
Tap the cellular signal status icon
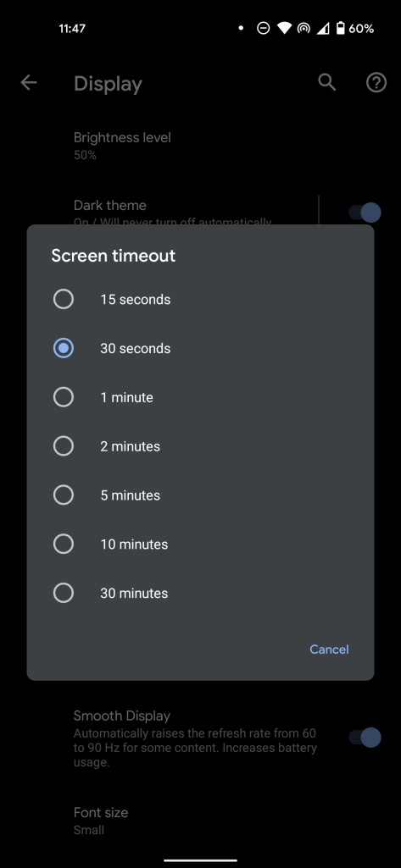[x=323, y=28]
